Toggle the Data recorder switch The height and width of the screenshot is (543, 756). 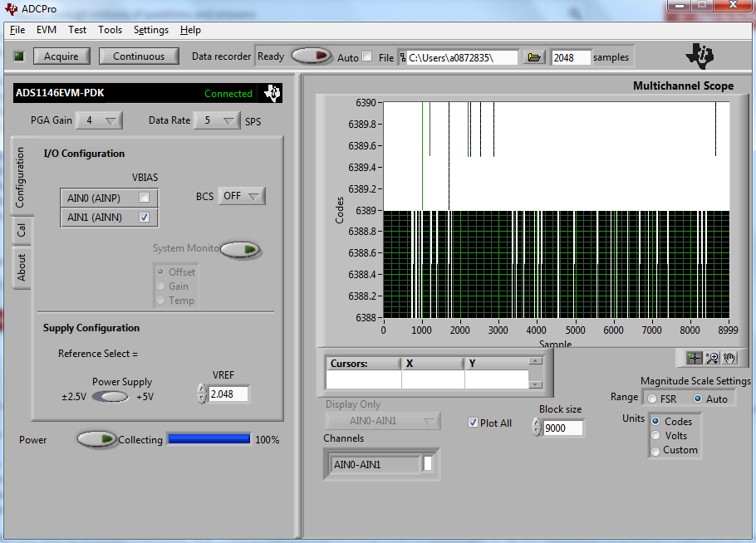coord(311,56)
